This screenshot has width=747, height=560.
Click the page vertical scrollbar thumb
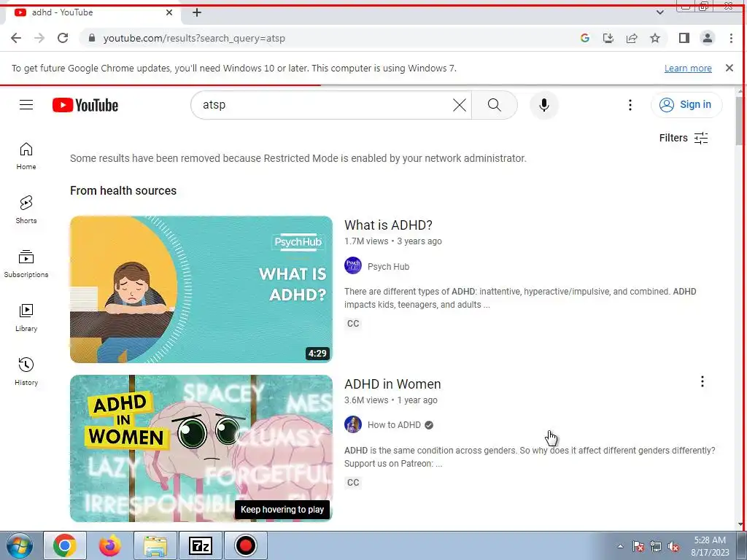[x=740, y=122]
